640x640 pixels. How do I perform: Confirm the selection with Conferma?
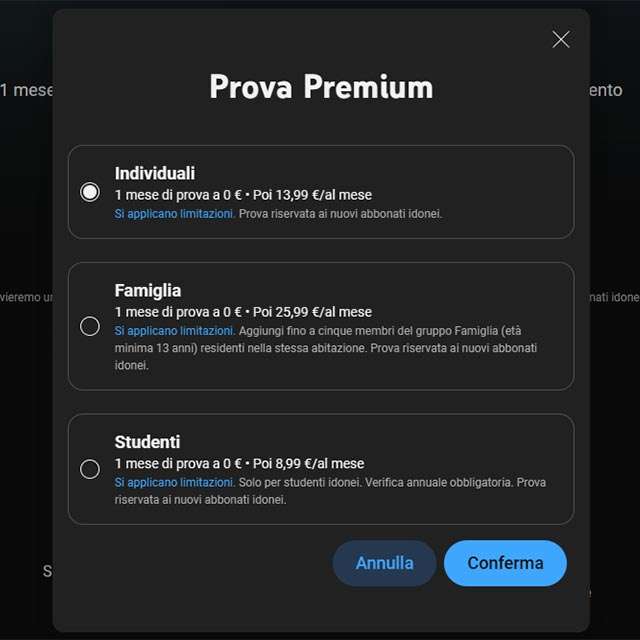505,563
